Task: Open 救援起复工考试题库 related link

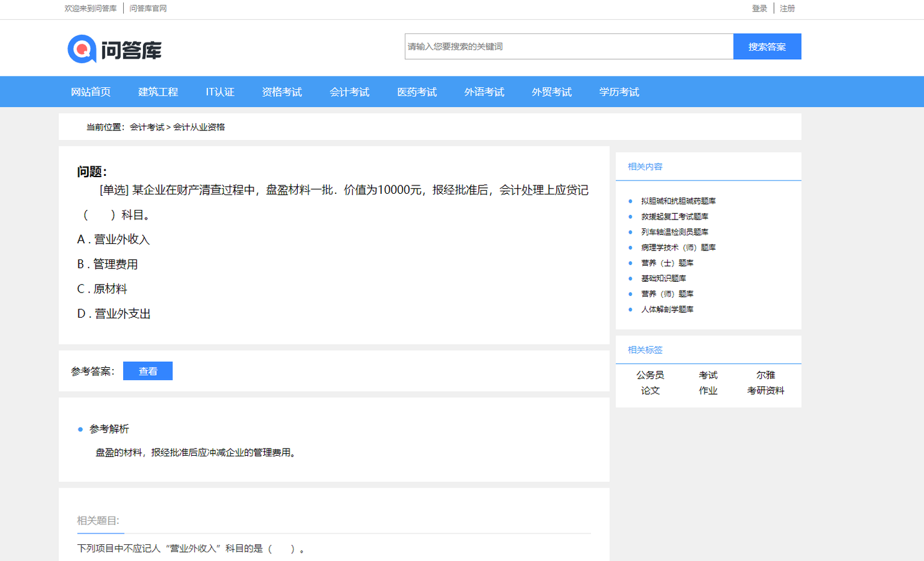Action: click(674, 216)
